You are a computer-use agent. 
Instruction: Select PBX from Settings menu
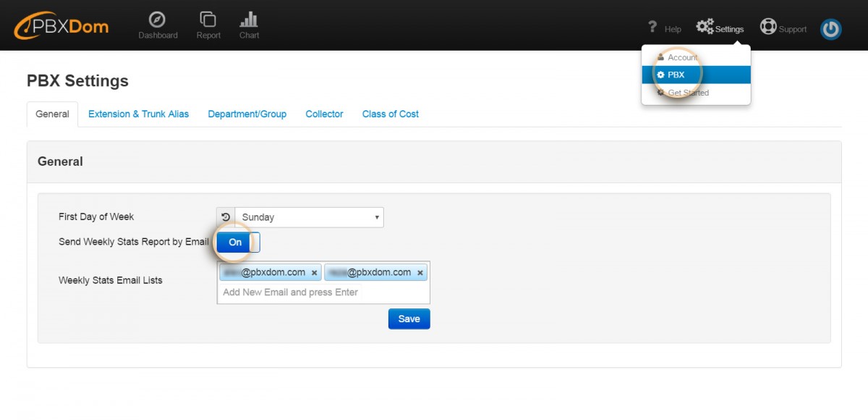click(676, 75)
